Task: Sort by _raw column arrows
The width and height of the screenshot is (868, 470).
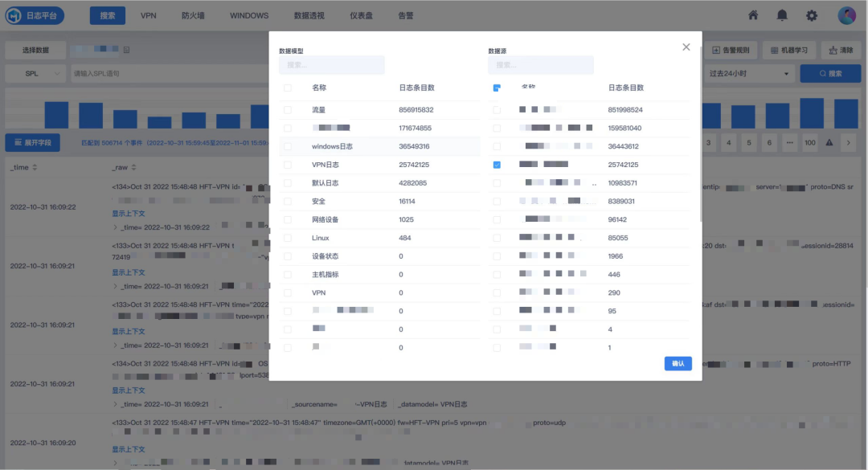Action: click(x=133, y=167)
